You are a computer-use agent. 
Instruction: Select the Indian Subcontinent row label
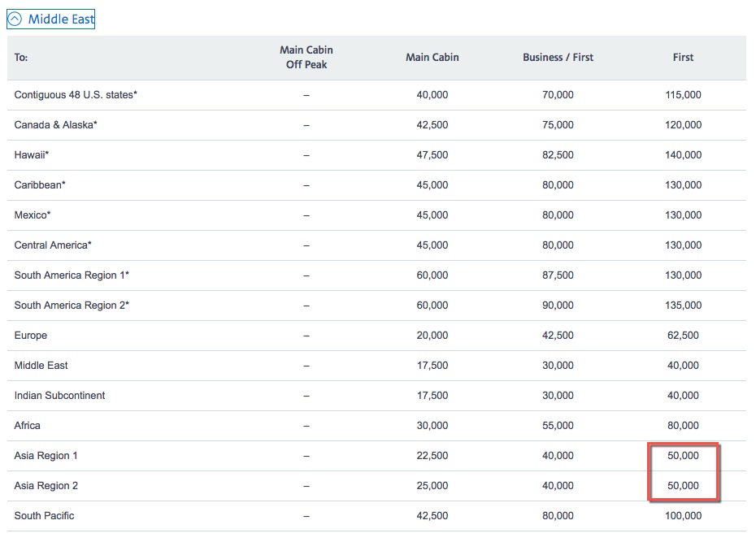(59, 396)
